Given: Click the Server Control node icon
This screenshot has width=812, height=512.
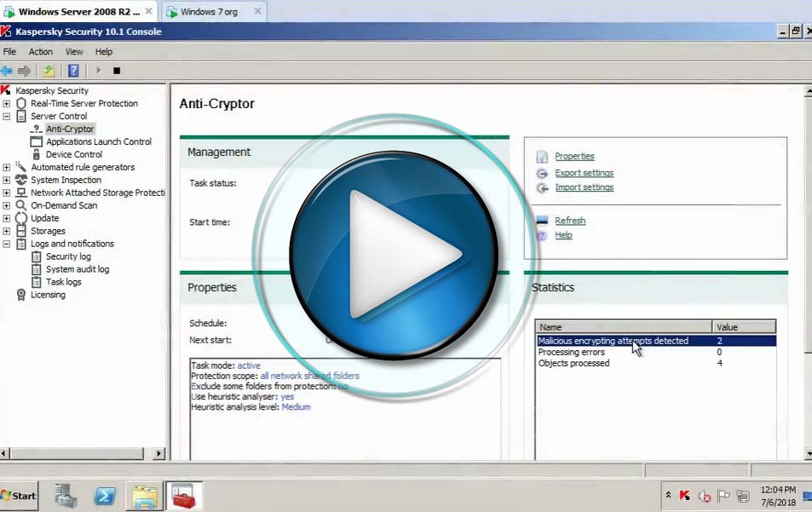Looking at the screenshot, I should pos(21,116).
